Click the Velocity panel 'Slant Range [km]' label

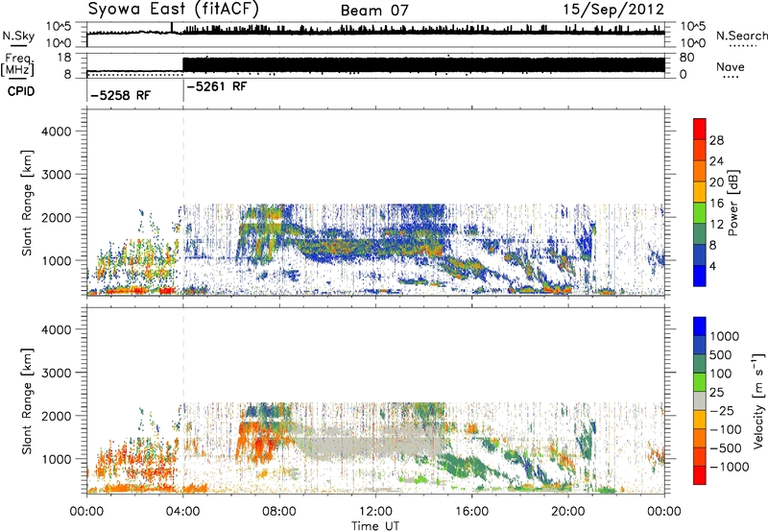coord(27,401)
